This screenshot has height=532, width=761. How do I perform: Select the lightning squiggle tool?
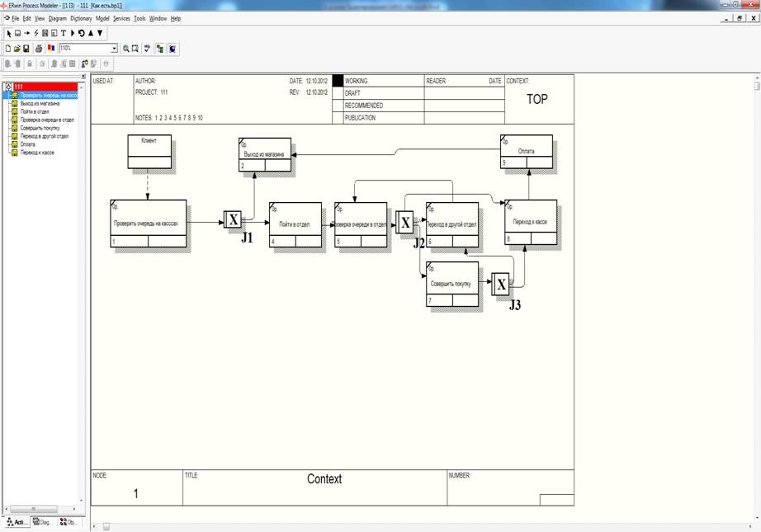35,33
